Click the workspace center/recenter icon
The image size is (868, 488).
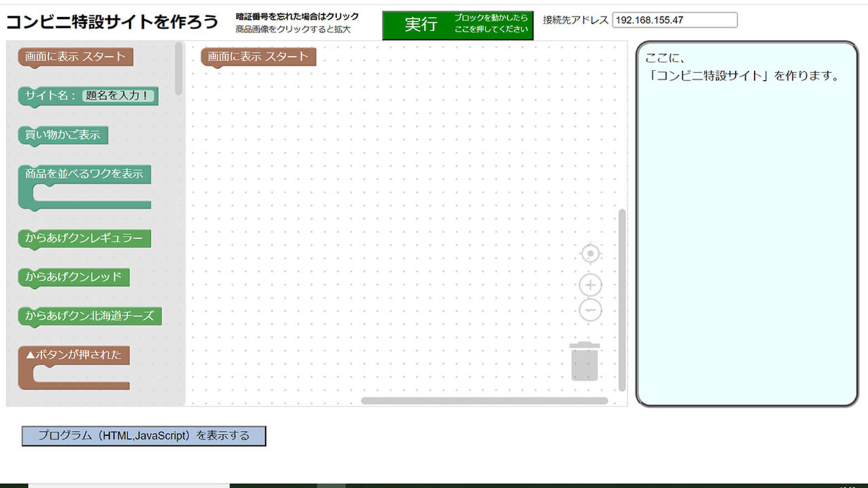point(591,253)
